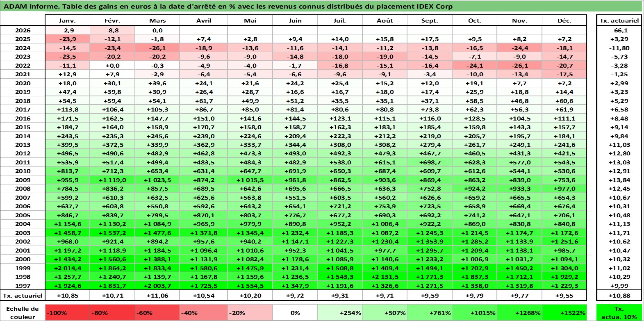Click the 'Echelle de couleur' legend label
Image resolution: width=644 pixels, height=321 pixels.
pyautogui.click(x=23, y=312)
